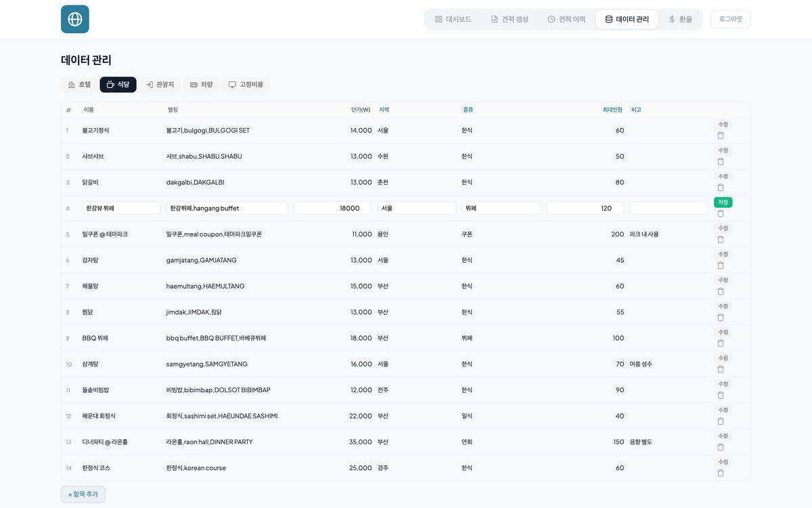Click 수정 for the 해운대 회정식 row
The width and height of the screenshot is (812, 508).
pyautogui.click(x=723, y=410)
